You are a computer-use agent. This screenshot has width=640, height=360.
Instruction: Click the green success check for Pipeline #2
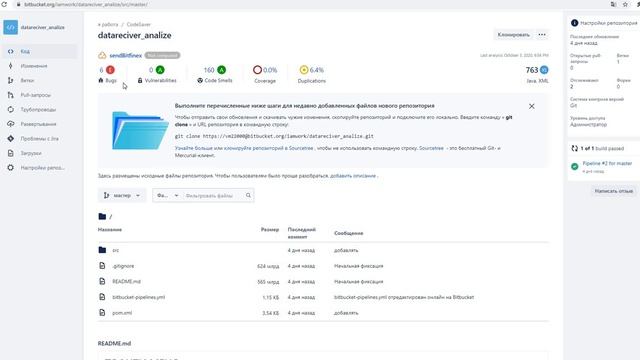click(575, 167)
